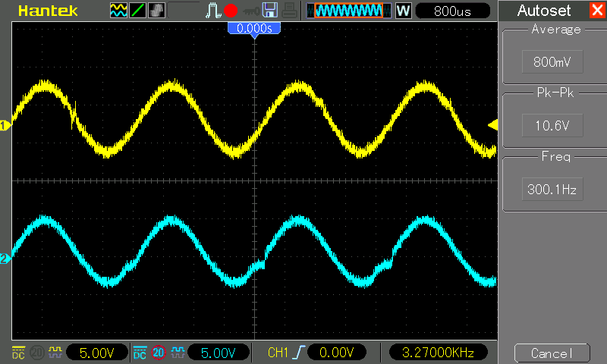Click the CH1 grayed 20MHz bandwidth icon
The width and height of the screenshot is (607, 364).
click(36, 353)
